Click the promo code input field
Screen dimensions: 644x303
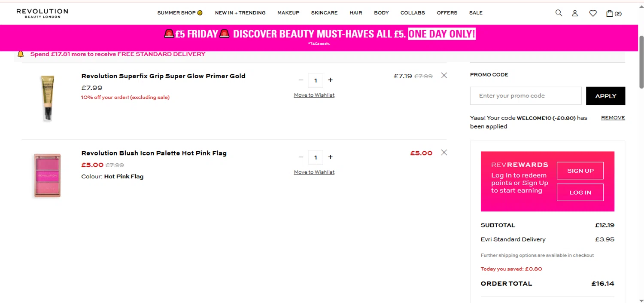(x=526, y=96)
